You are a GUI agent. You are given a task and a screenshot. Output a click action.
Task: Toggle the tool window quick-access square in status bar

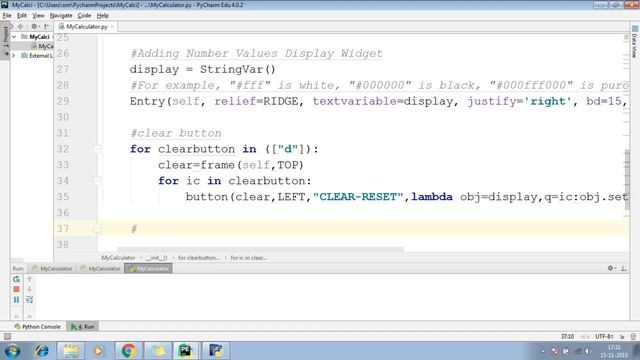(x=7, y=336)
